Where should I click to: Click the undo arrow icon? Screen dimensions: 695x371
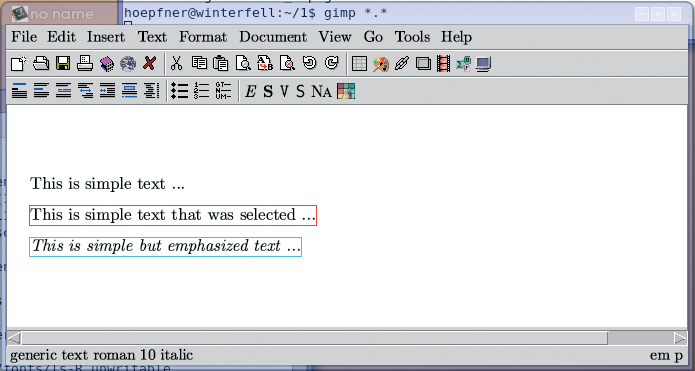point(309,63)
